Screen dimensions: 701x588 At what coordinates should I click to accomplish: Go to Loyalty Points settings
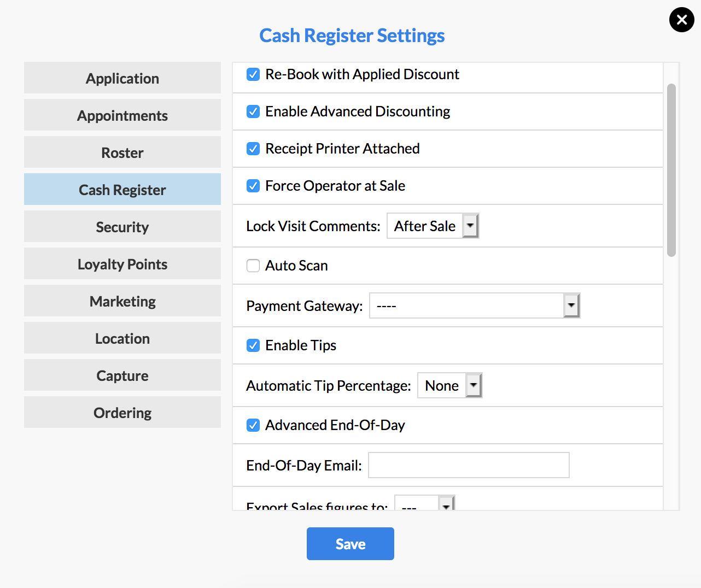click(x=122, y=263)
